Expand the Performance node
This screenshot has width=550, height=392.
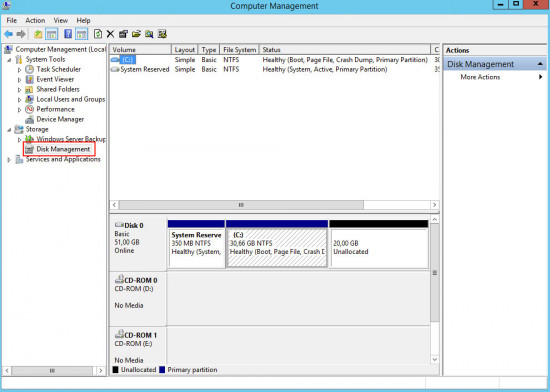click(x=20, y=110)
